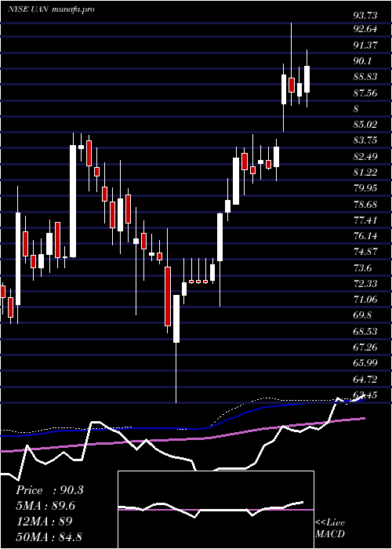Select the 85.02 price axis label
This screenshot has height=549, width=392.
click(365, 125)
